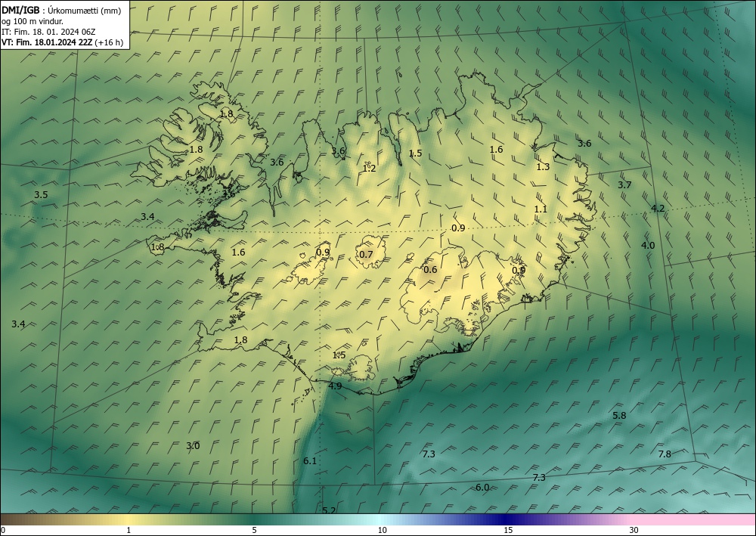Select the '30' tick on the color scale

click(634, 530)
